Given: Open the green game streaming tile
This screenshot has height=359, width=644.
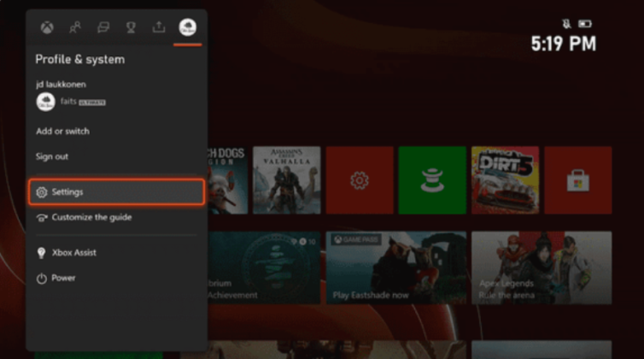Looking at the screenshot, I should [x=432, y=180].
